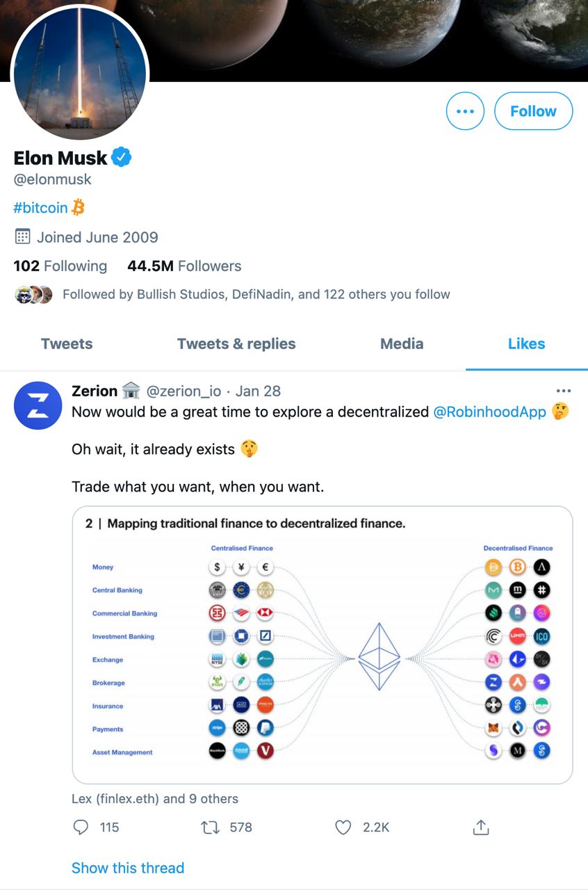Select the Media tab

click(402, 343)
